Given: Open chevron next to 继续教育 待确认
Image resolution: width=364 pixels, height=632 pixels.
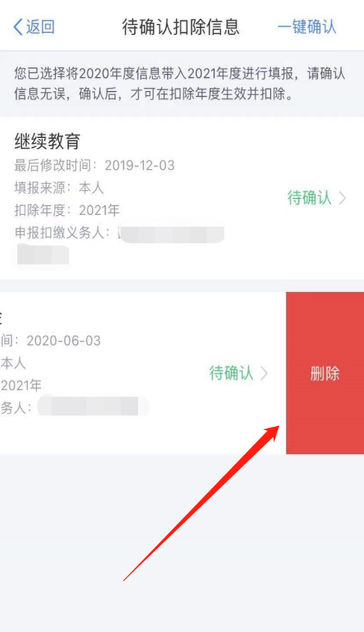Looking at the screenshot, I should click(x=342, y=198).
